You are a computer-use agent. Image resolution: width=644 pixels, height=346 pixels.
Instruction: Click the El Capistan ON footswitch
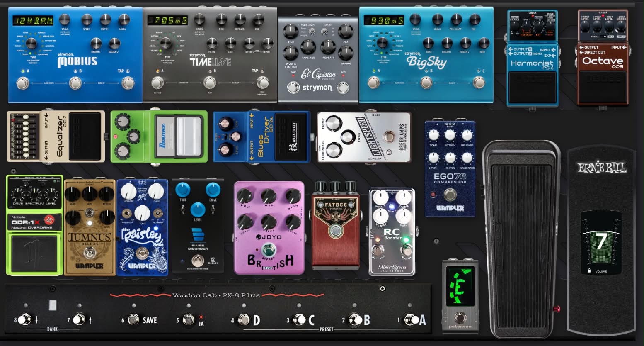[x=343, y=88]
